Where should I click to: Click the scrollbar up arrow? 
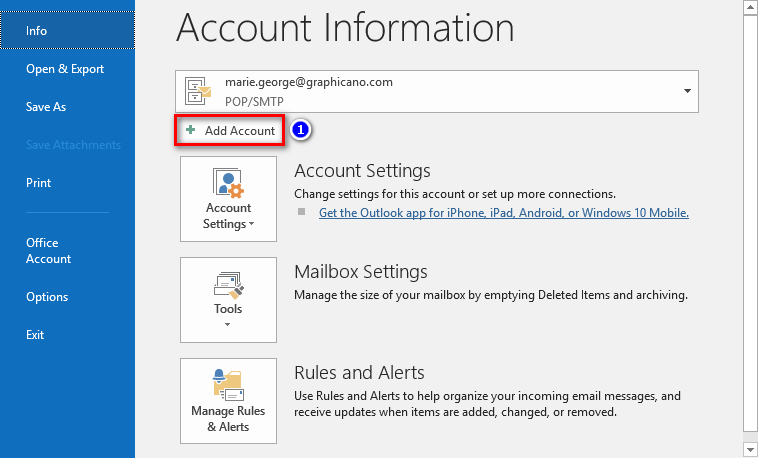750,8
